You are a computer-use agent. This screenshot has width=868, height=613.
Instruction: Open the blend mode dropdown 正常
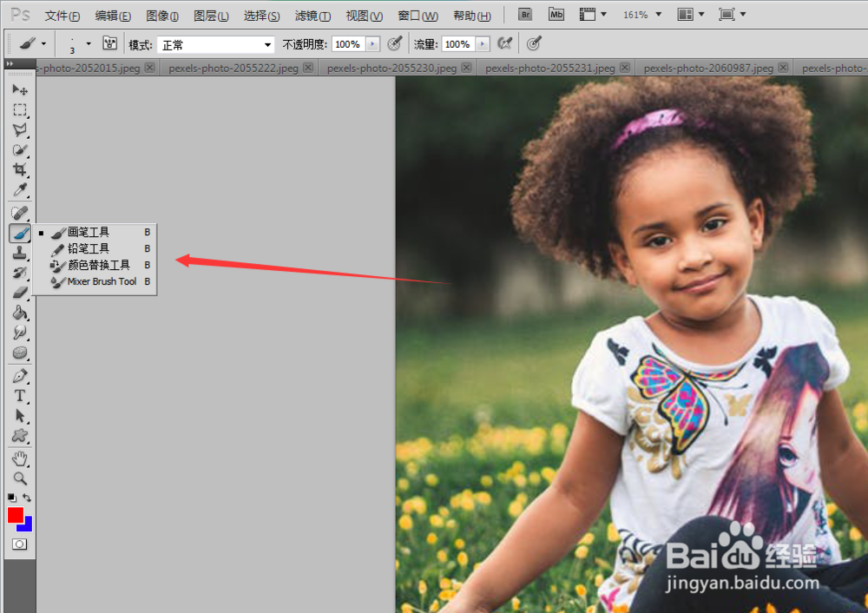215,44
